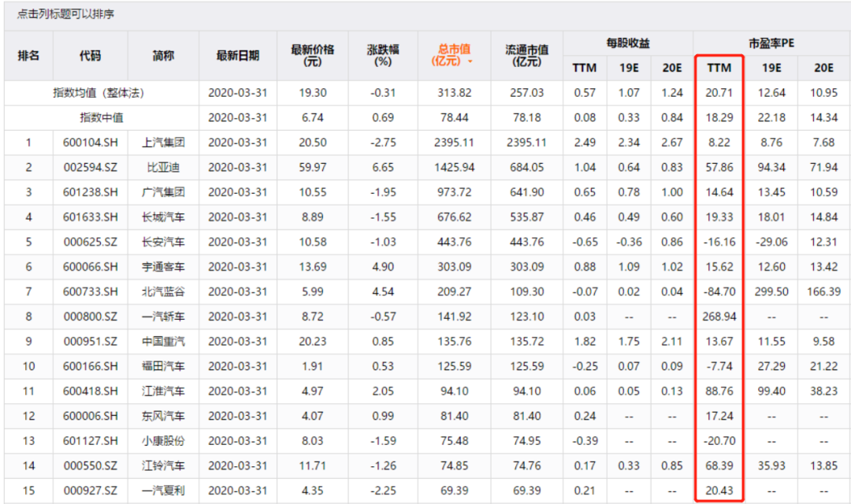
Task: Click stock code 600733.SH
Action: click(90, 292)
